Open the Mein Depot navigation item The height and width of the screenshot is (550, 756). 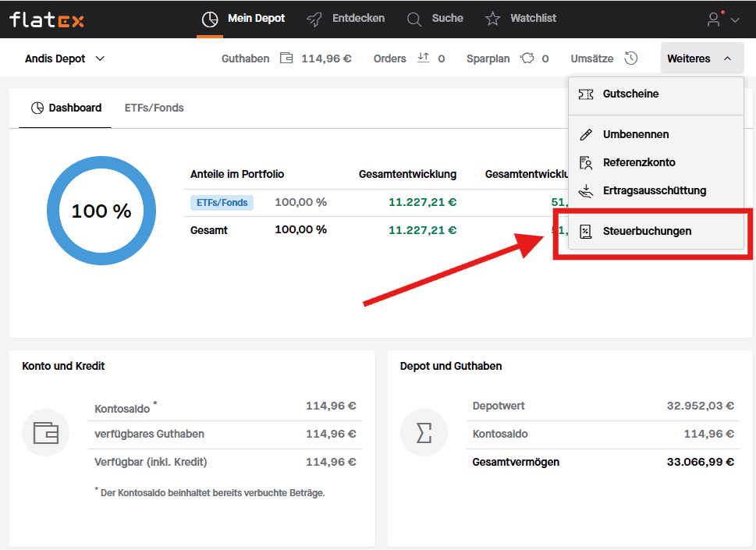pyautogui.click(x=243, y=19)
